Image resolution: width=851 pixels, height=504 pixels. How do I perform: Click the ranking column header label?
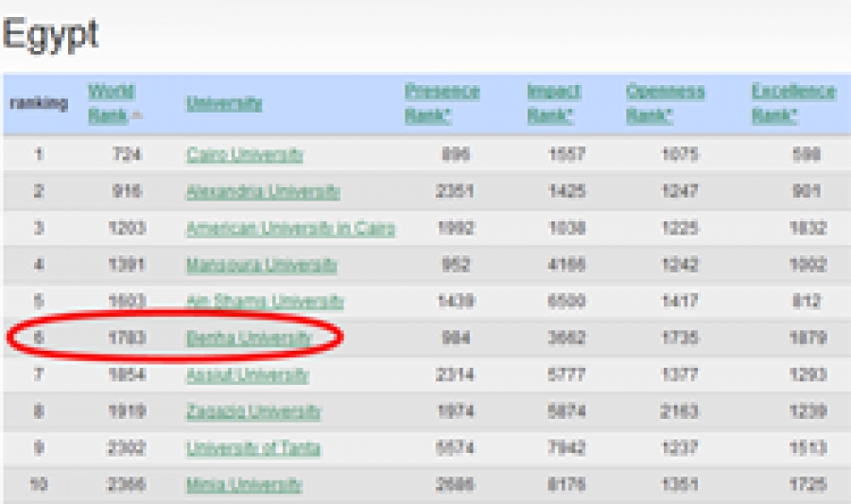tap(39, 102)
